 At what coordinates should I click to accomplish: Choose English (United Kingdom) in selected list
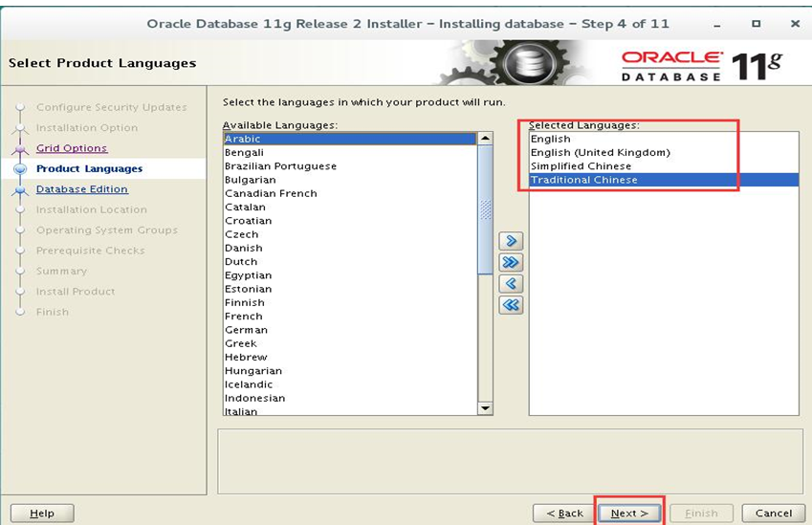[664, 153]
